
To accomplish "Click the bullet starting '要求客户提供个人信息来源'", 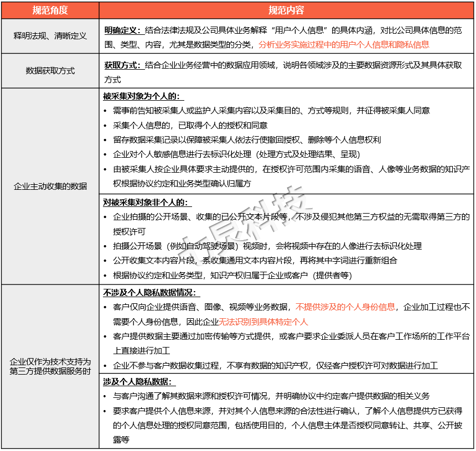I will click(287, 425).
